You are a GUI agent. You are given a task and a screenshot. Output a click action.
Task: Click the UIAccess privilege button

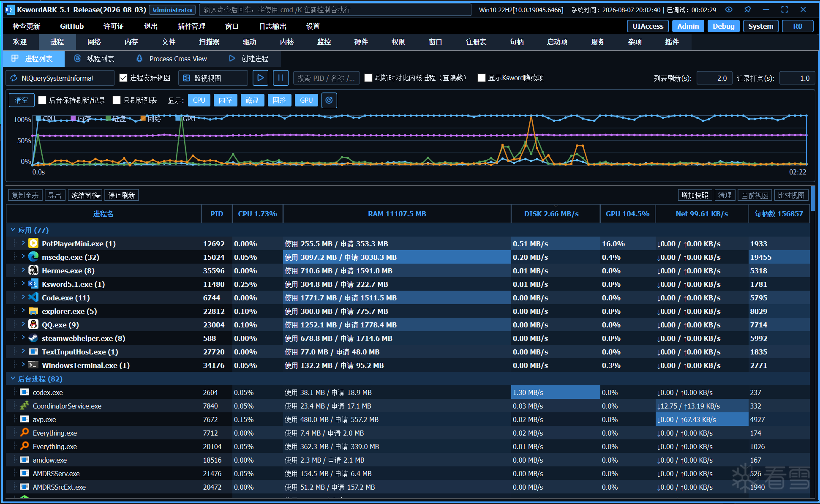tap(648, 26)
